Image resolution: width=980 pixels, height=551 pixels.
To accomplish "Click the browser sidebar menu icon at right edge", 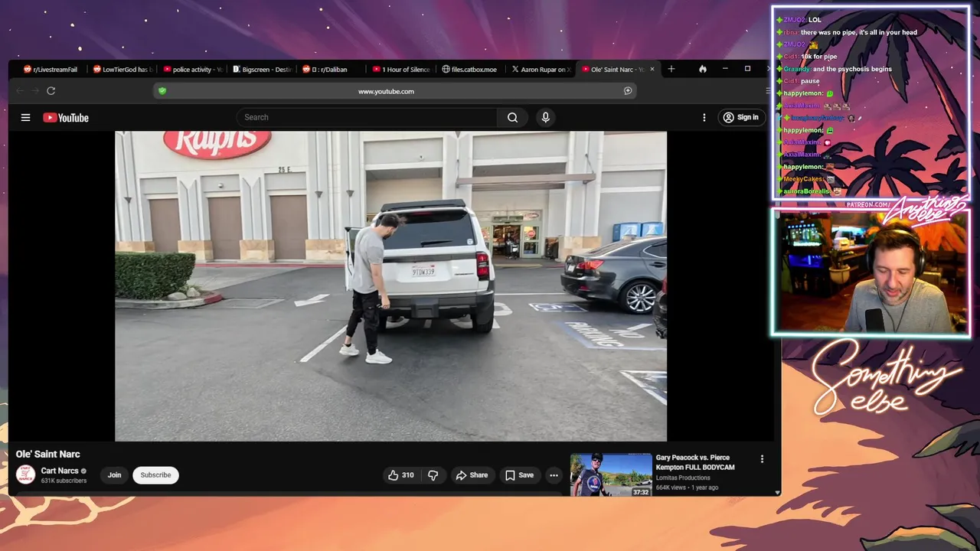I will [768, 91].
